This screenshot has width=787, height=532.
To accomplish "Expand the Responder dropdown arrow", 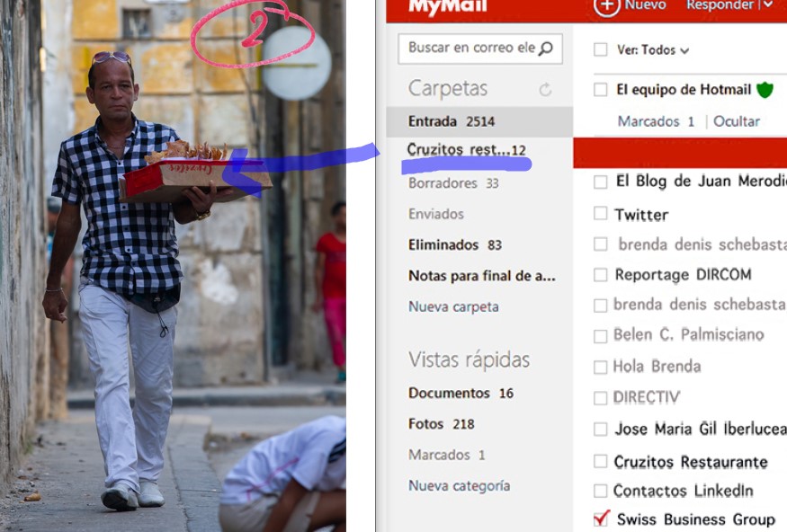I will click(767, 5).
